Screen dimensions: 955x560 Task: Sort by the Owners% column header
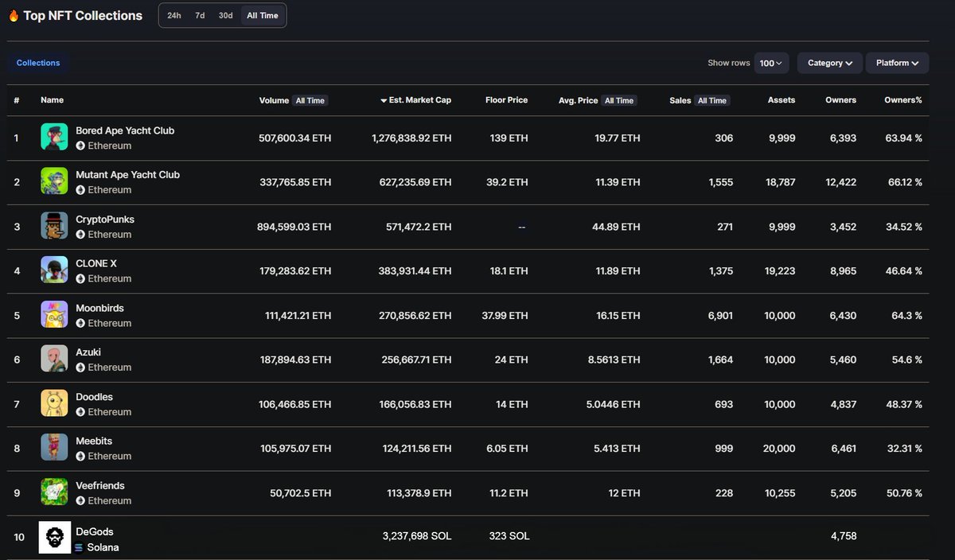point(903,100)
